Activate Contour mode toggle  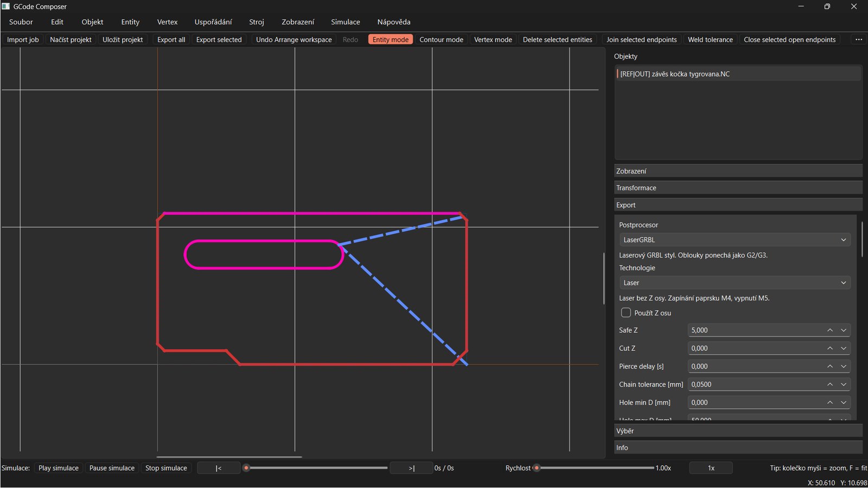click(x=441, y=40)
